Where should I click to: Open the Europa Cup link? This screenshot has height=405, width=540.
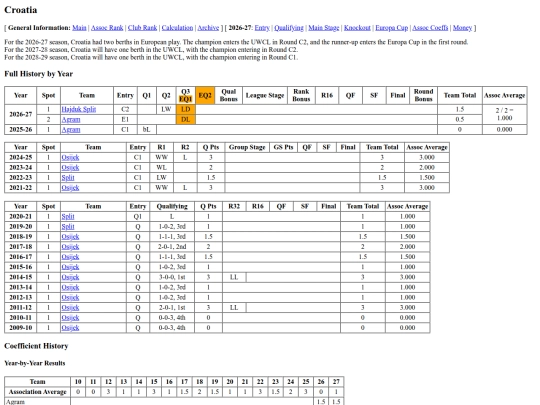click(x=392, y=28)
